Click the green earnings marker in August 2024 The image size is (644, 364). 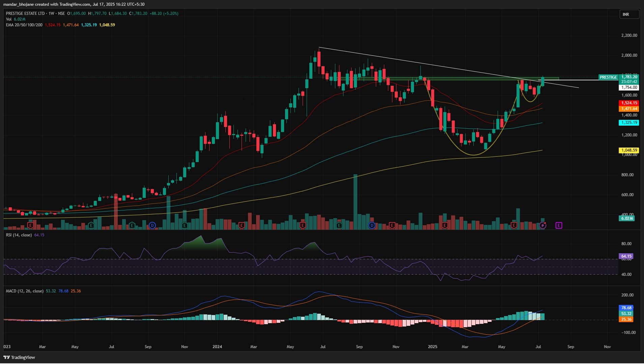(339, 225)
